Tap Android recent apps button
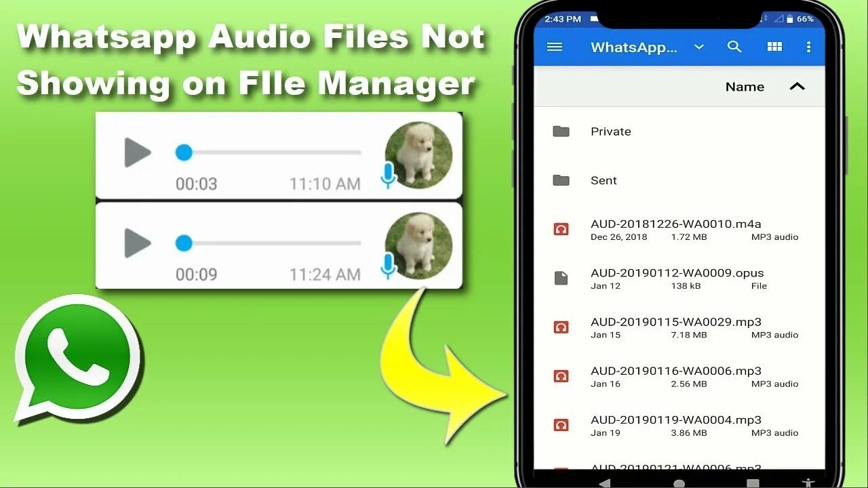868x488 pixels. (x=753, y=483)
